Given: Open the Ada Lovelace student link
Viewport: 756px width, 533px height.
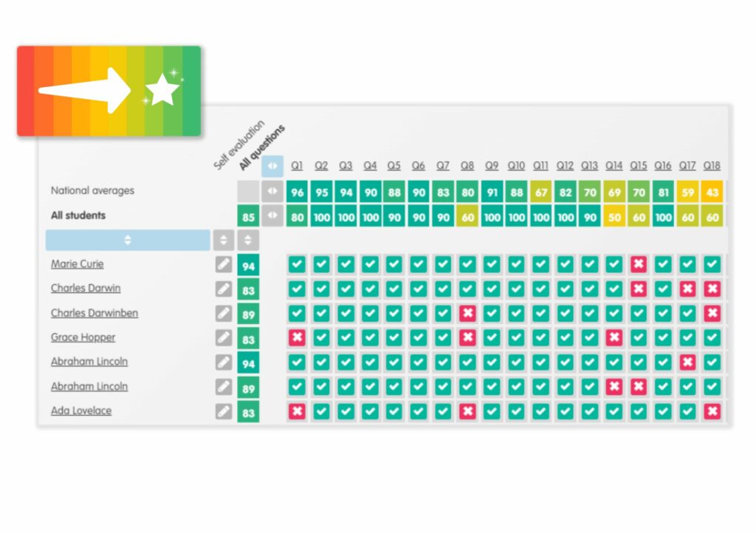Looking at the screenshot, I should (x=81, y=410).
